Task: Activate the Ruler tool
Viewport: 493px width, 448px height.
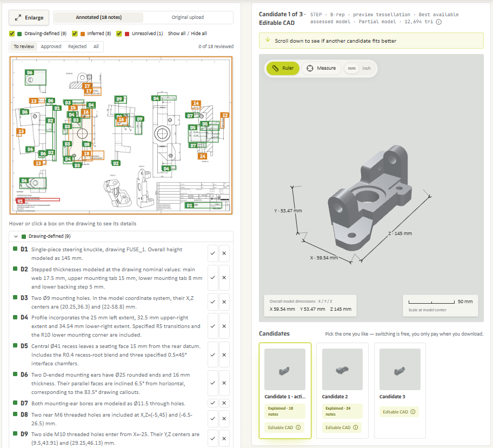Action: point(283,68)
